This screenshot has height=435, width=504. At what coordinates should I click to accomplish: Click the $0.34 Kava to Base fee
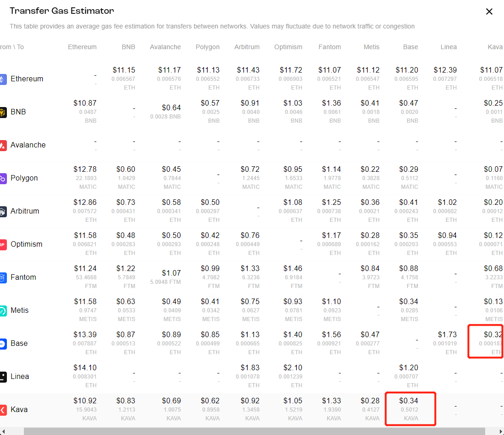click(408, 401)
